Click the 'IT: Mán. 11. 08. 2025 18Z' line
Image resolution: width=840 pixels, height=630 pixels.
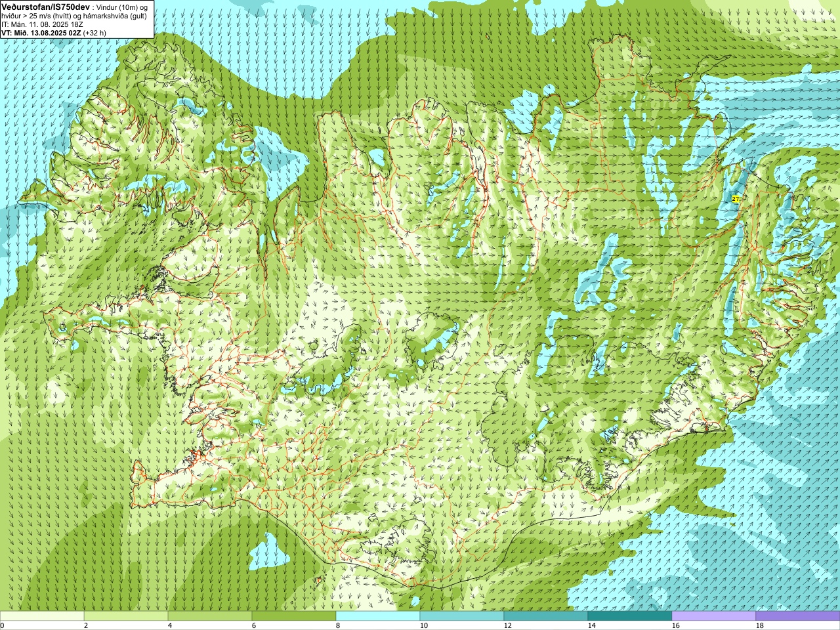(42, 24)
